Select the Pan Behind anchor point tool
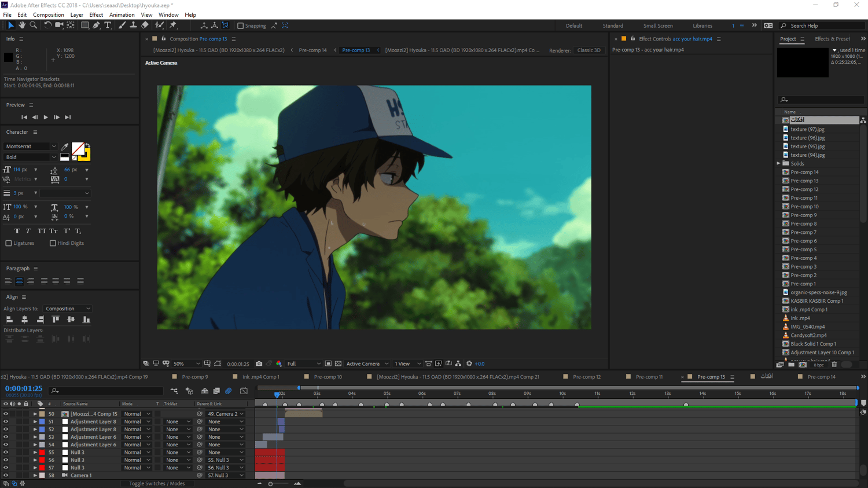This screenshot has width=868, height=488. pyautogui.click(x=71, y=25)
